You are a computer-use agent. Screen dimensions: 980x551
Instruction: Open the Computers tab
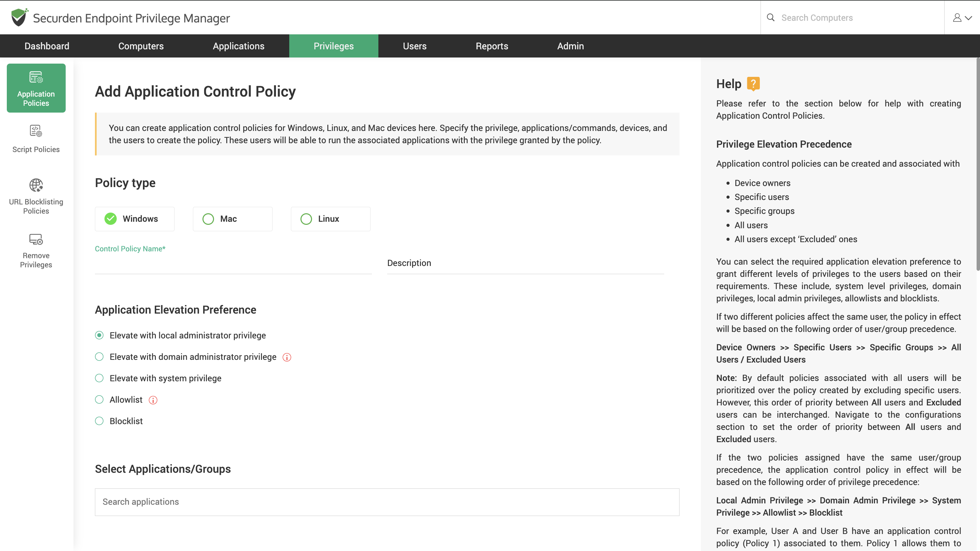(x=141, y=46)
